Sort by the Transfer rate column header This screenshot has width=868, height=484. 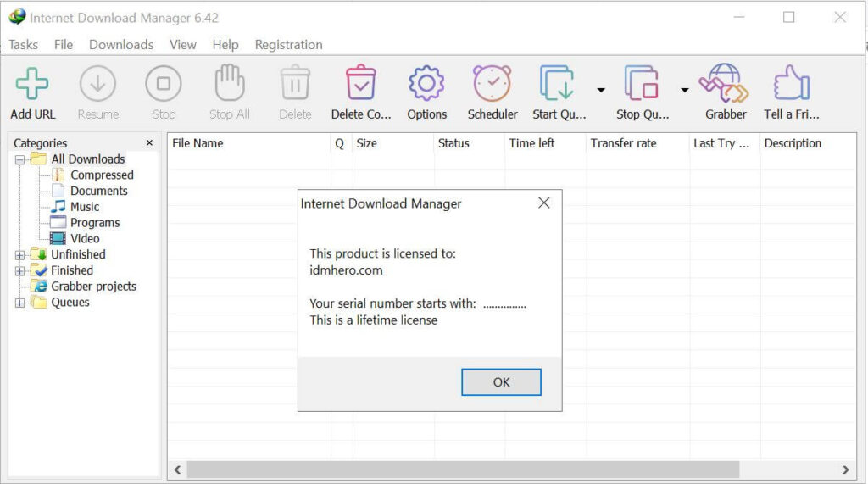click(x=637, y=143)
